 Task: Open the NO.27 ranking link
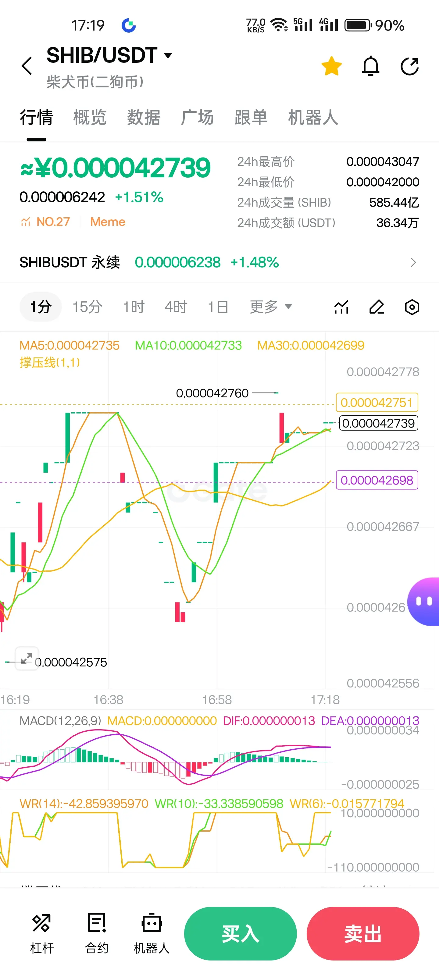(x=45, y=222)
